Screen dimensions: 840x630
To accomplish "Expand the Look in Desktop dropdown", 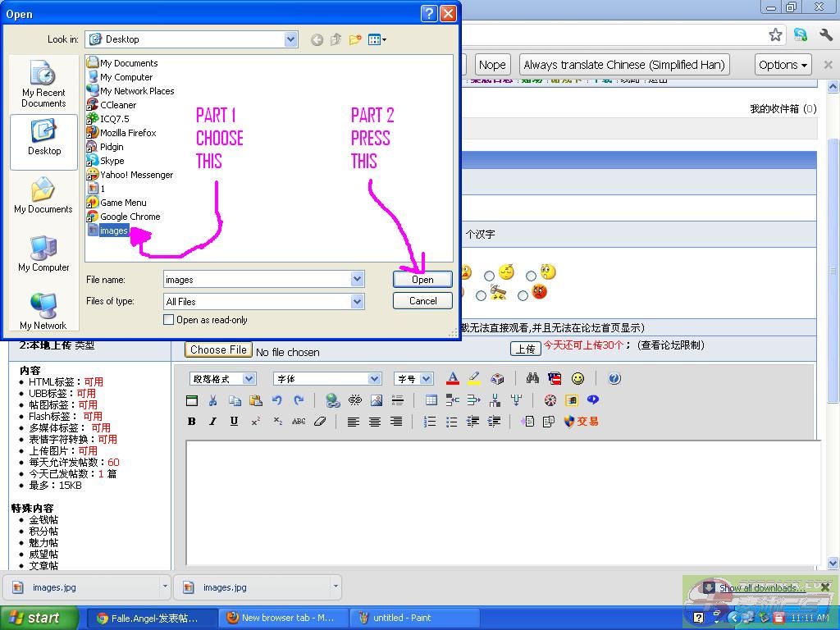I will click(x=290, y=39).
